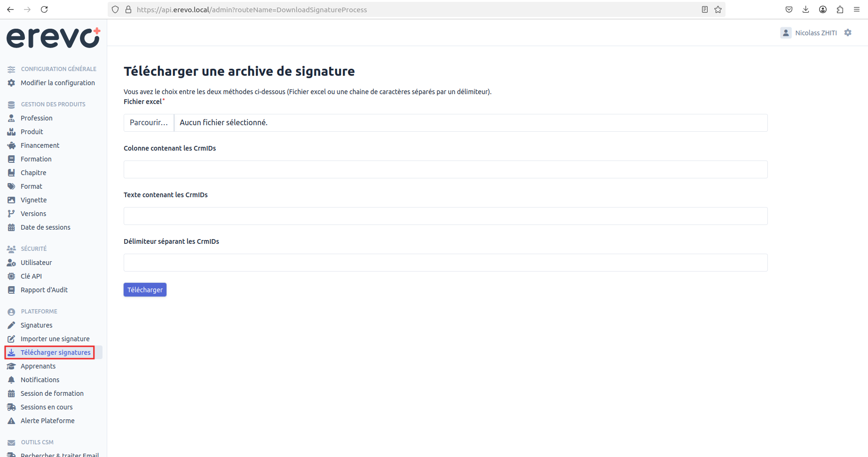Select Financement in the sidebar

pos(40,145)
